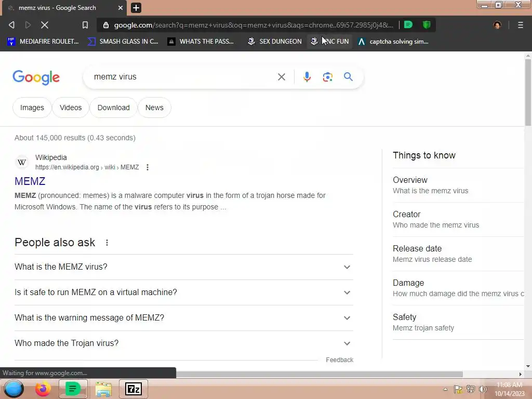Open the user profile avatar
The image size is (532, 399).
pos(497,25)
